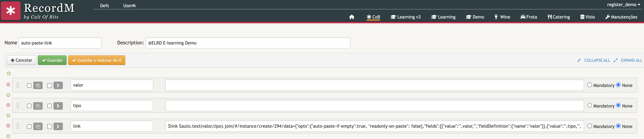Viewport: 644px width, 139px height.
Task: Add a field between tipo and link rows
Action: click(x=8, y=116)
